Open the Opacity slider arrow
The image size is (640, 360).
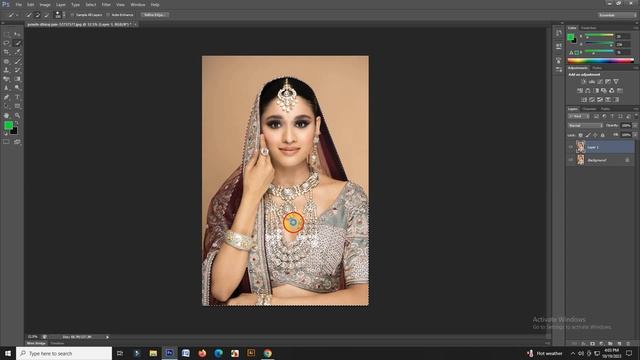(x=635, y=126)
